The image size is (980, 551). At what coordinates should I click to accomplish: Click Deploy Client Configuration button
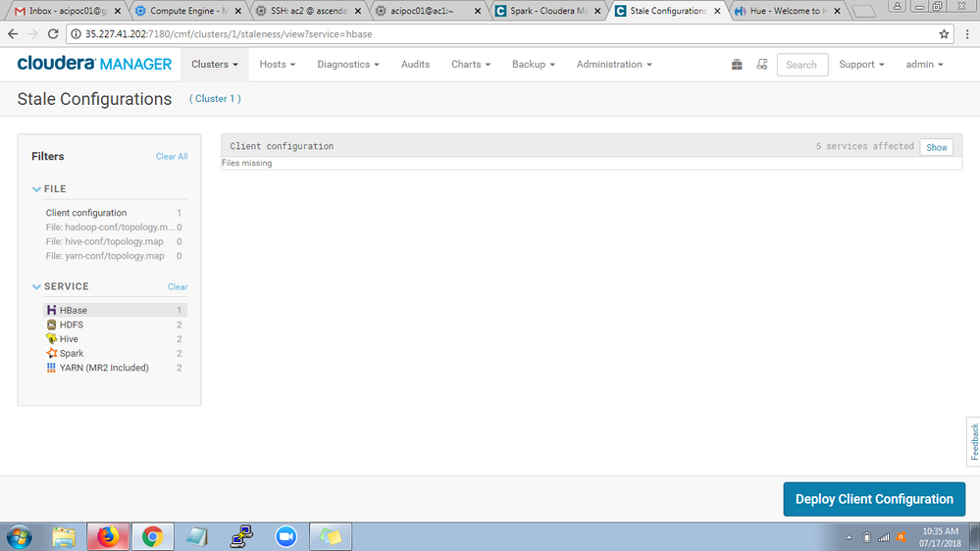click(x=874, y=499)
